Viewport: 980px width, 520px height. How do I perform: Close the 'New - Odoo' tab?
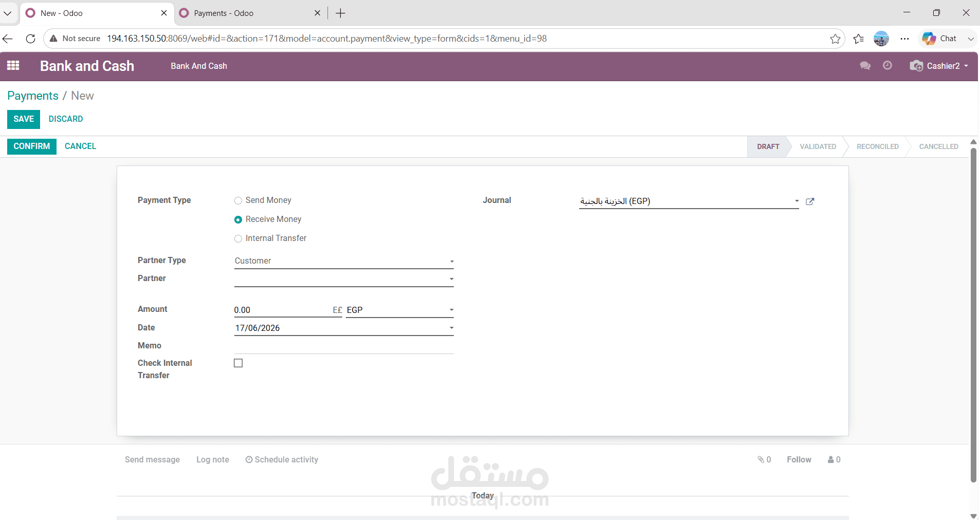(164, 13)
